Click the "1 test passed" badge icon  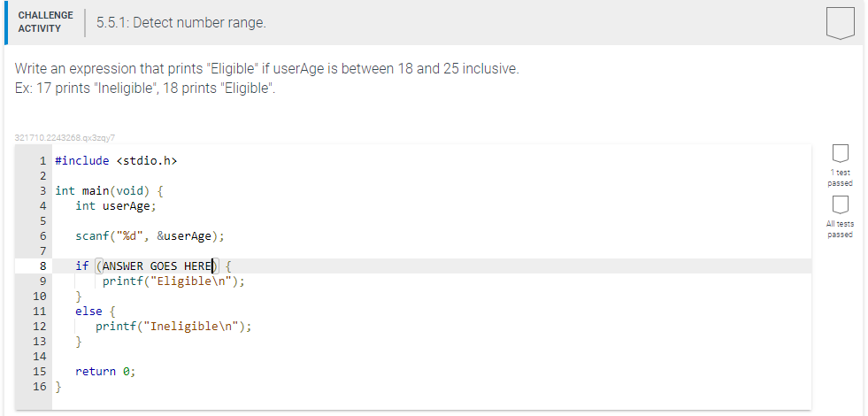click(841, 153)
